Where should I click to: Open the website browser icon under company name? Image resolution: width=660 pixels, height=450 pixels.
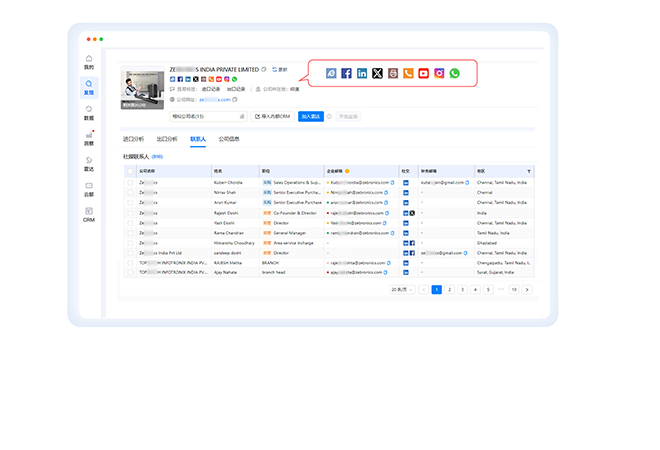click(x=173, y=79)
